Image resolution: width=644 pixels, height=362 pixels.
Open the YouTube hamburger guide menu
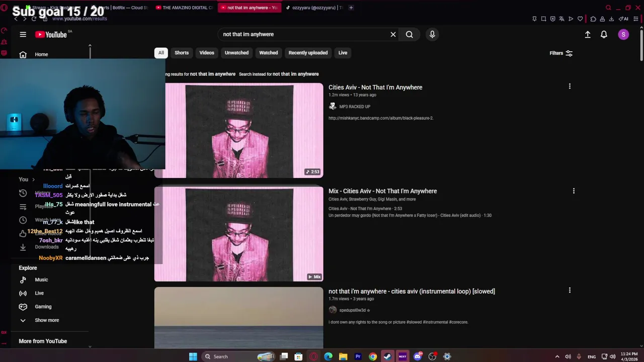(x=23, y=34)
